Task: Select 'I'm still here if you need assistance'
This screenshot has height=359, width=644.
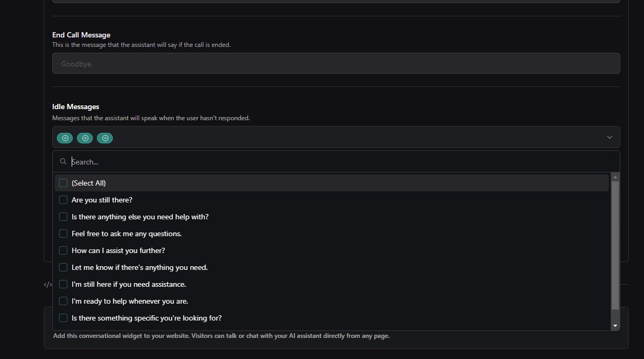Action: [x=63, y=284]
